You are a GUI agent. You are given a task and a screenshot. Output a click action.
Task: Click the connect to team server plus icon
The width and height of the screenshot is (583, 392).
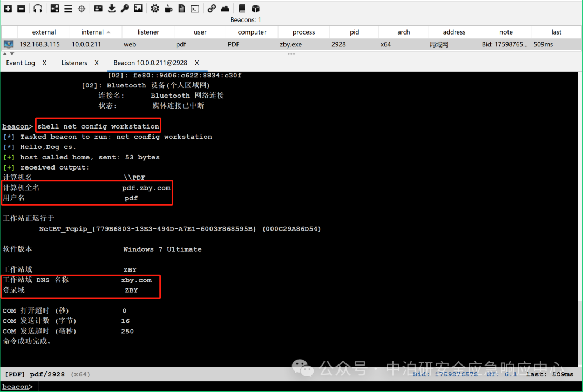point(8,8)
